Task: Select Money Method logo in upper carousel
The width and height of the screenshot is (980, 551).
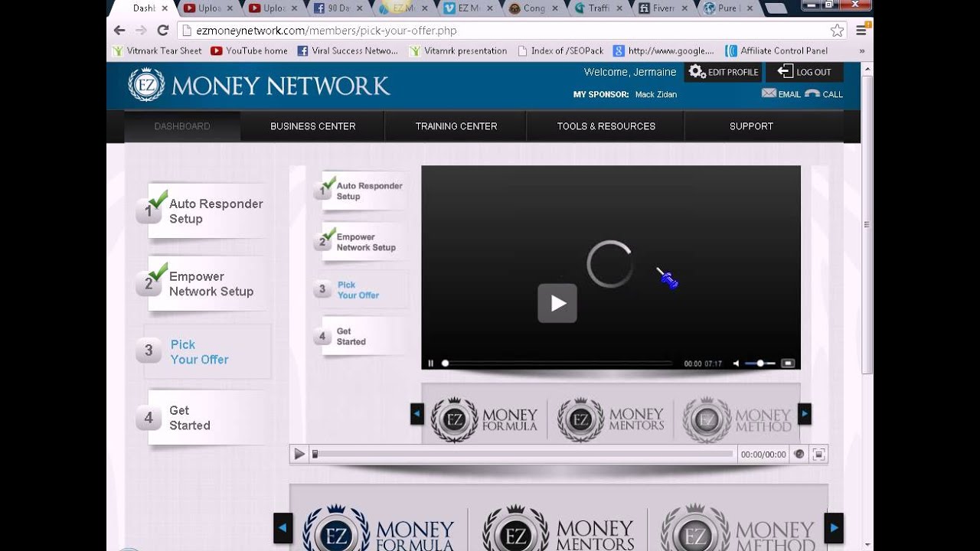Action: click(x=737, y=419)
